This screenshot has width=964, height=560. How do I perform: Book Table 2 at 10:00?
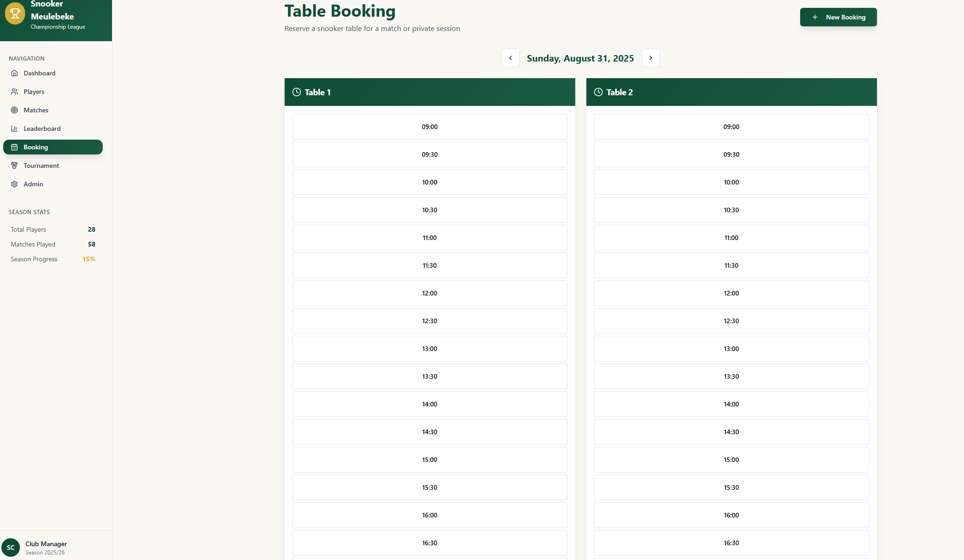(x=732, y=182)
